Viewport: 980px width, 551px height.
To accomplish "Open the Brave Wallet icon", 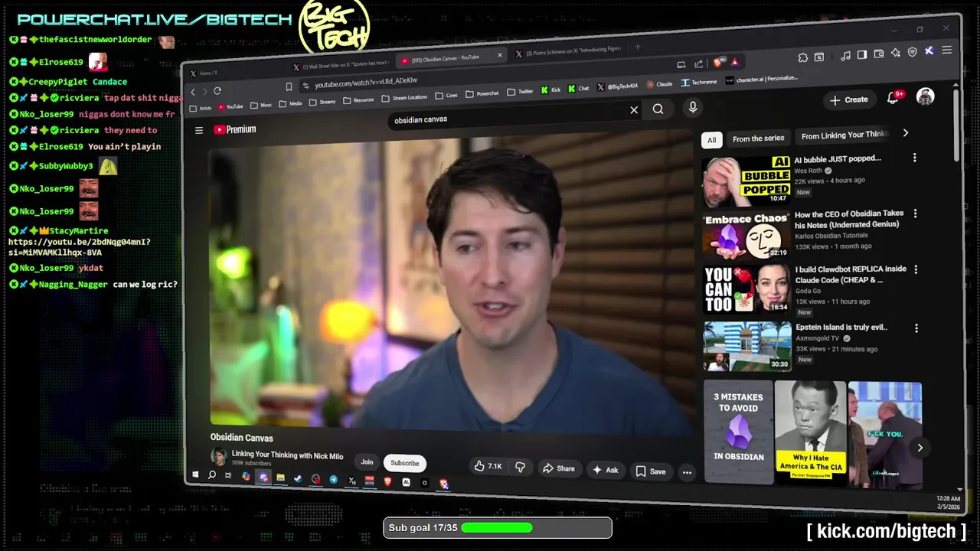I will click(879, 54).
